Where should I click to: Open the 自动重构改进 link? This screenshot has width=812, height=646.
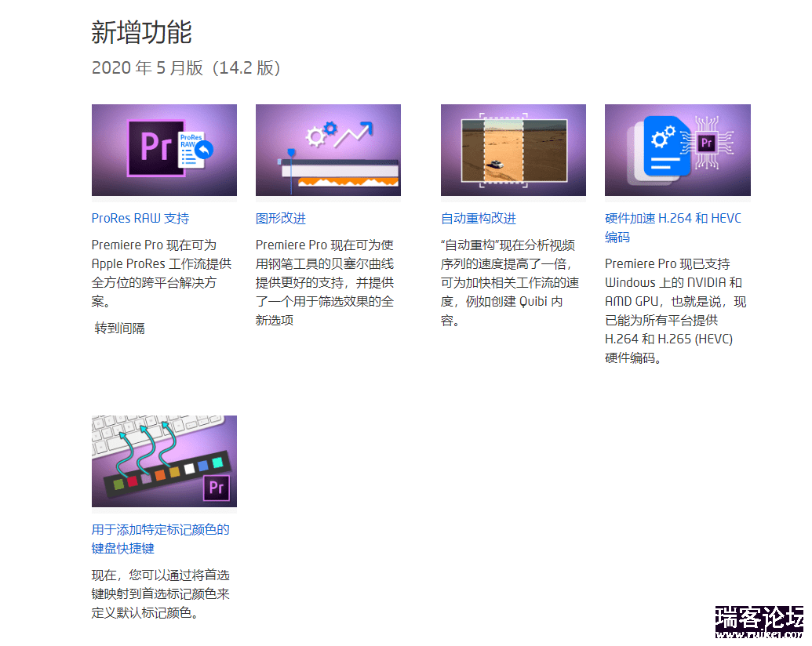pyautogui.click(x=479, y=219)
